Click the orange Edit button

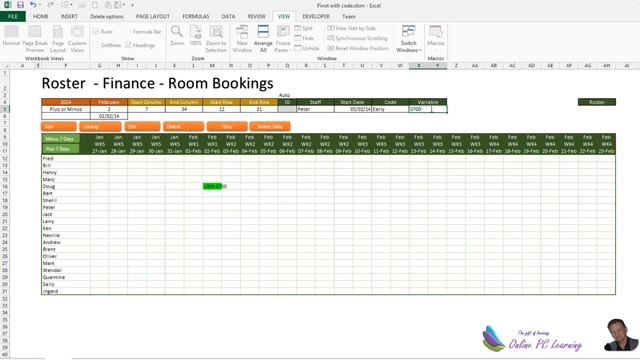(142, 127)
